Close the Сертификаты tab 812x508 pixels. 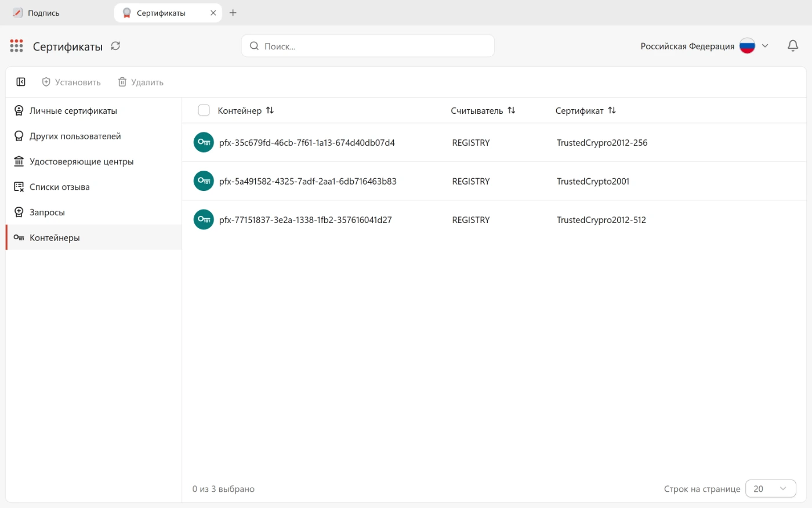(213, 13)
